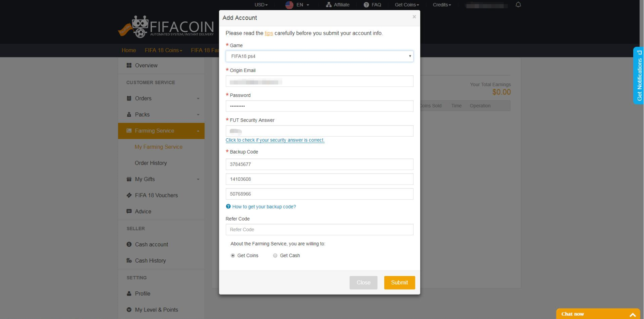Click the FAQ link in top bar
Screen dimensions: 644x319
point(376,5)
